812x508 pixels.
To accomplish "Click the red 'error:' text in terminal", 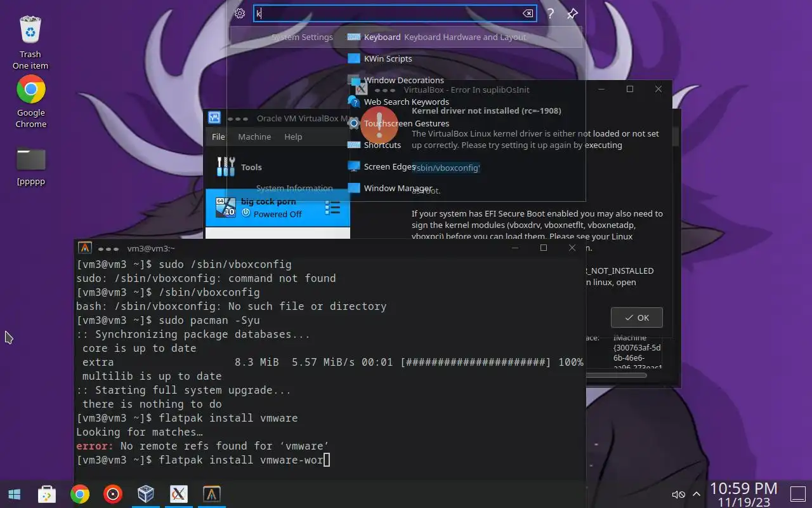I will pyautogui.click(x=95, y=446).
